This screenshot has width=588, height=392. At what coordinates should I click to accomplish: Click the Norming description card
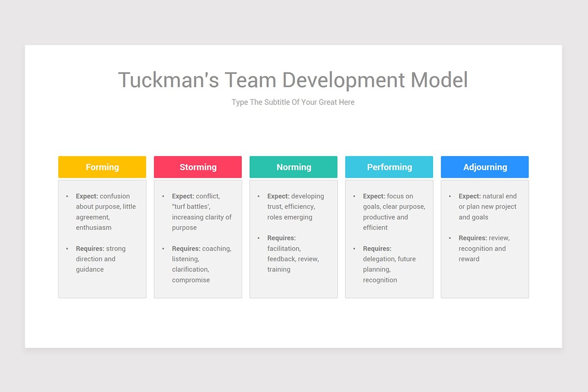[293, 239]
